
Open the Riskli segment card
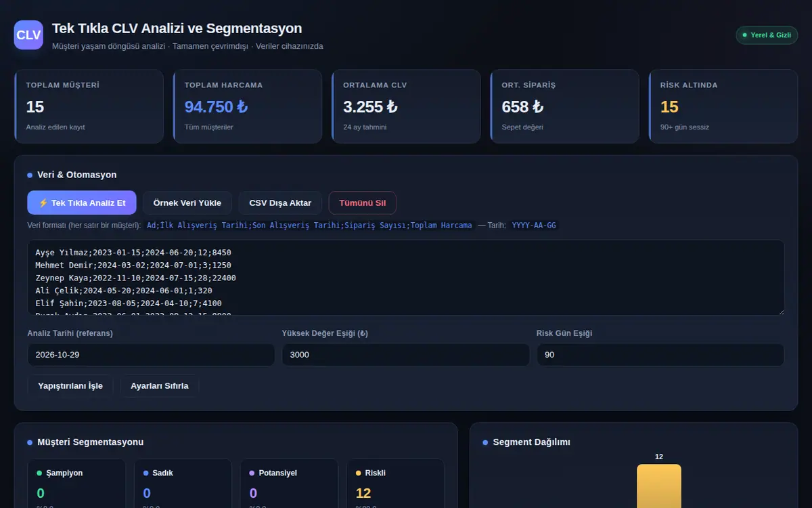395,484
